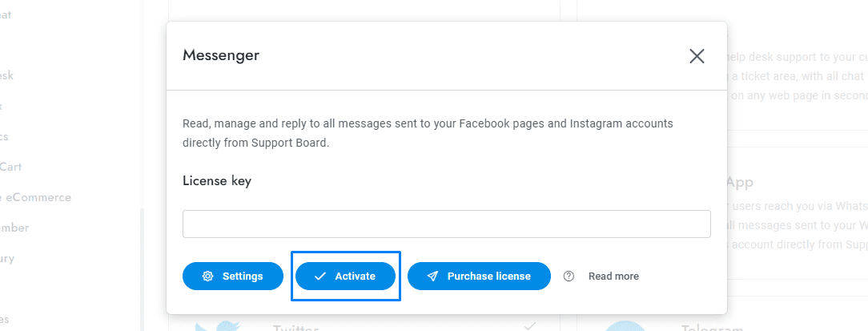Open the Read more link

click(613, 276)
